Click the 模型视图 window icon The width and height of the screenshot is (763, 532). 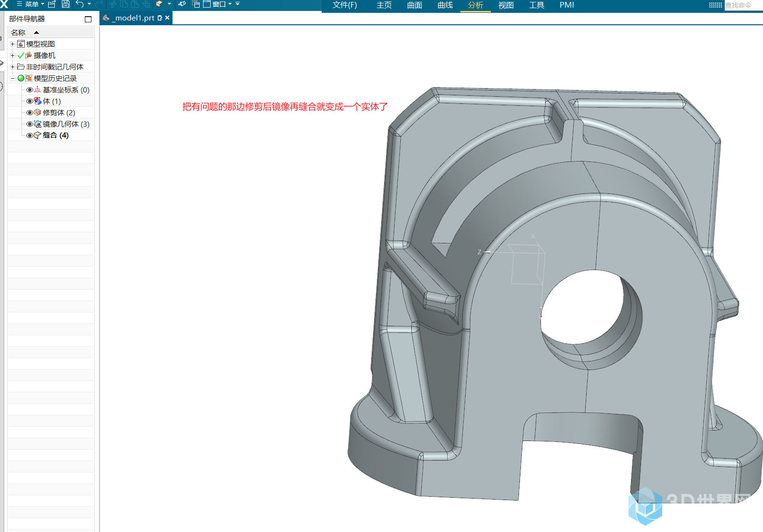pos(21,44)
